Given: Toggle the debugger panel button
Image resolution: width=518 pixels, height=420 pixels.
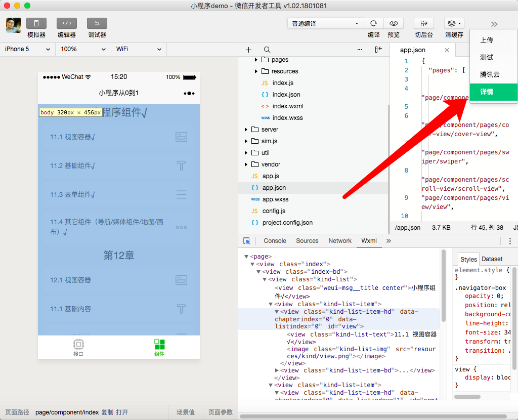Looking at the screenshot, I should [97, 23].
